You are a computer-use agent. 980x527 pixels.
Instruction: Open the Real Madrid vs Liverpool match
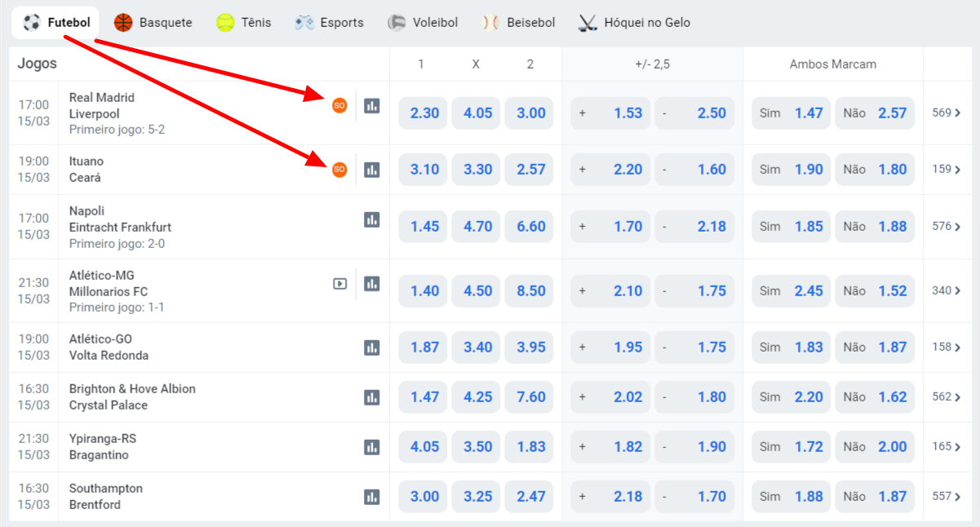tap(102, 106)
